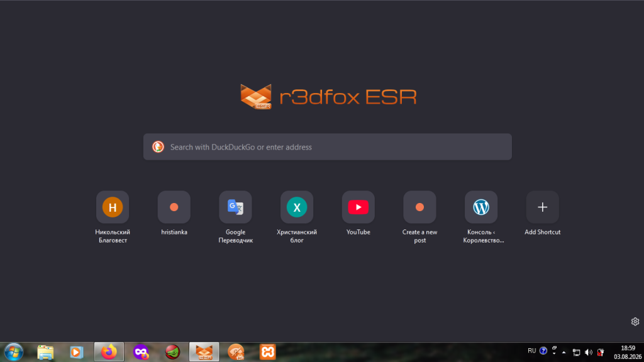Focus the Search with DuckDuckGo field
Screen dimensions: 644x362
(x=327, y=147)
